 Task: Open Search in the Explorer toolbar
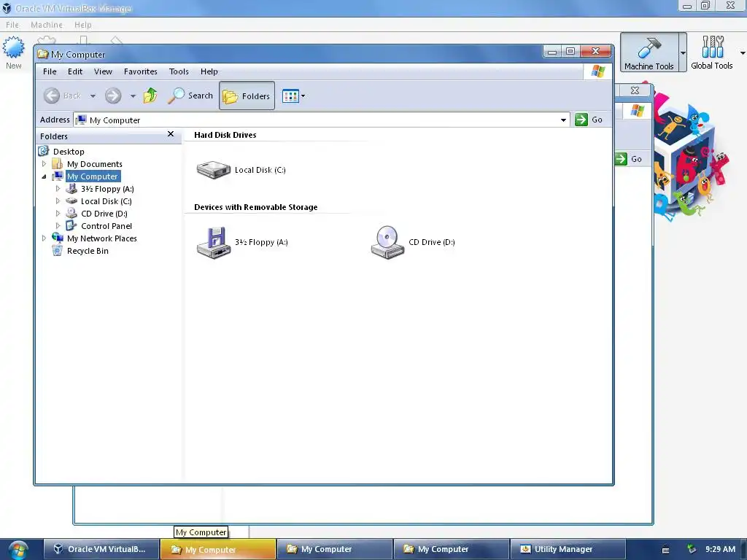click(190, 96)
